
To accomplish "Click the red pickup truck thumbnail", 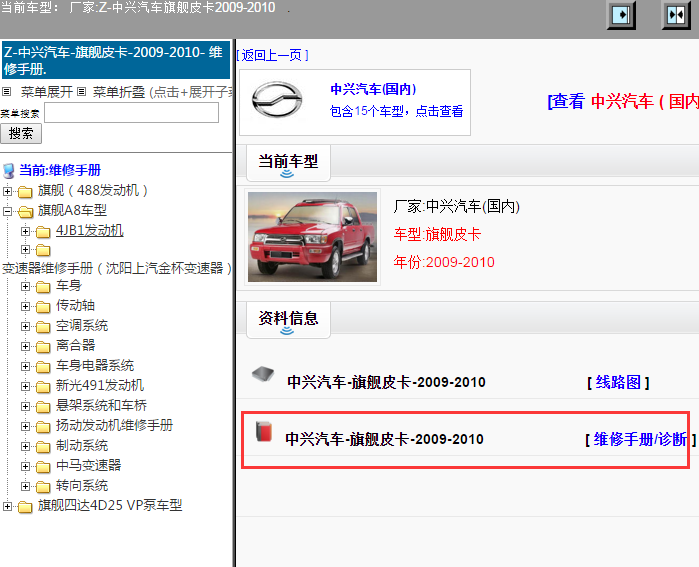I will click(312, 237).
